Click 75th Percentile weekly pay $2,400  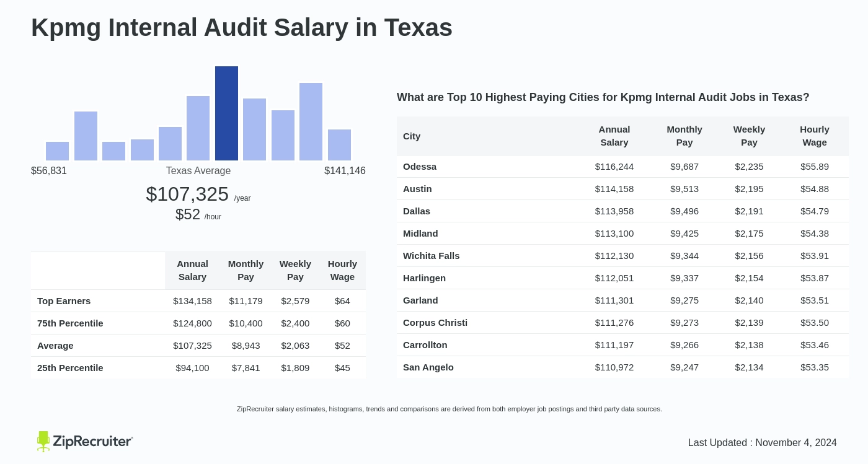click(x=295, y=323)
